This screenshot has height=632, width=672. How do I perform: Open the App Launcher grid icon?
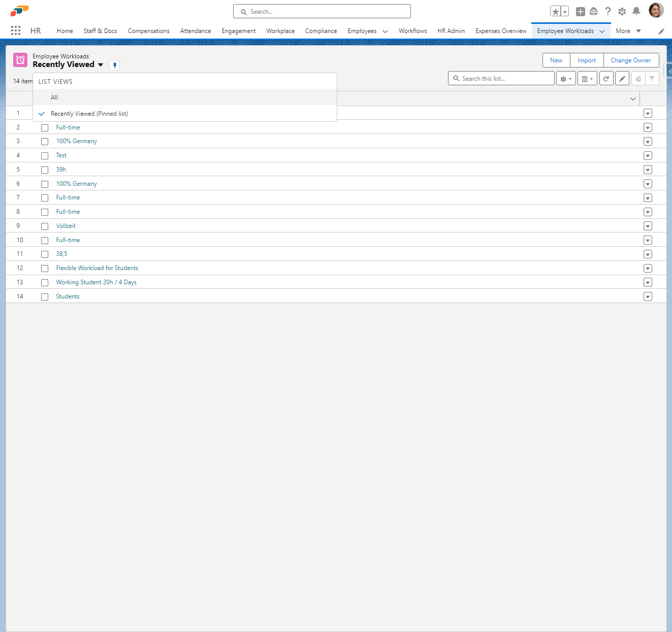[16, 30]
